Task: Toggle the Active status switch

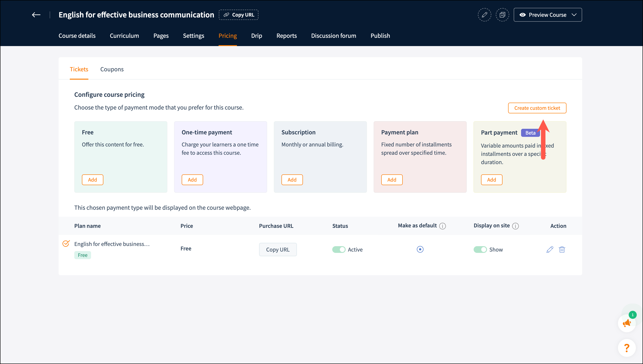Action: tap(339, 250)
